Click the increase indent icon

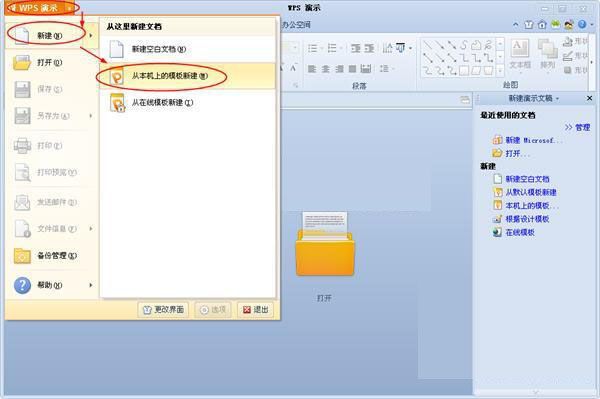point(369,49)
